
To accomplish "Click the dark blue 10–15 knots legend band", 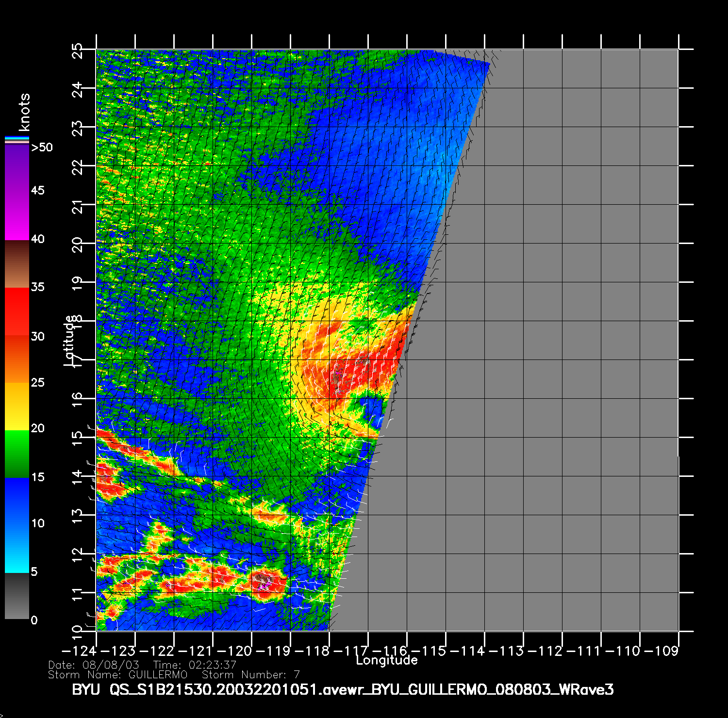I will (17, 501).
